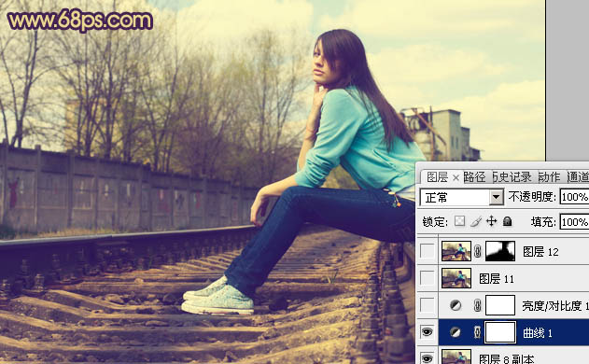
Task: Click the lock position move icon
Action: [491, 221]
